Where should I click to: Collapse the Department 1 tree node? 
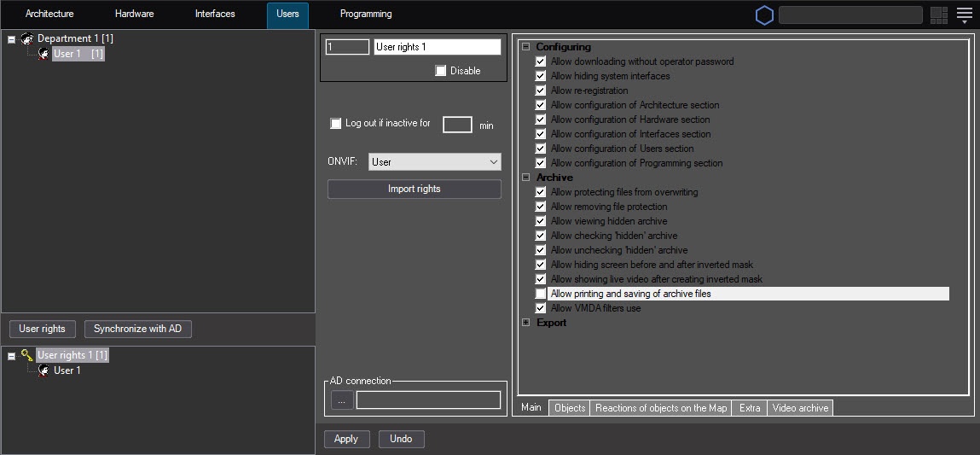point(12,39)
